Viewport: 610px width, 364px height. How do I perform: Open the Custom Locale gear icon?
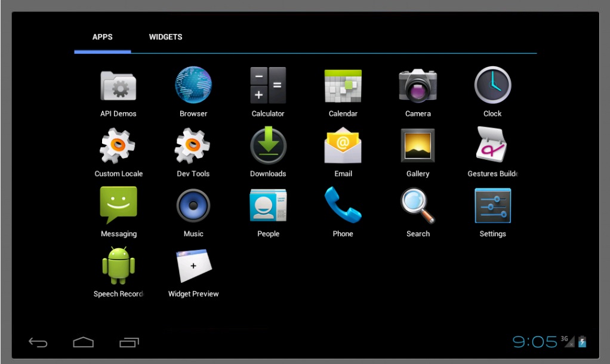pos(118,146)
